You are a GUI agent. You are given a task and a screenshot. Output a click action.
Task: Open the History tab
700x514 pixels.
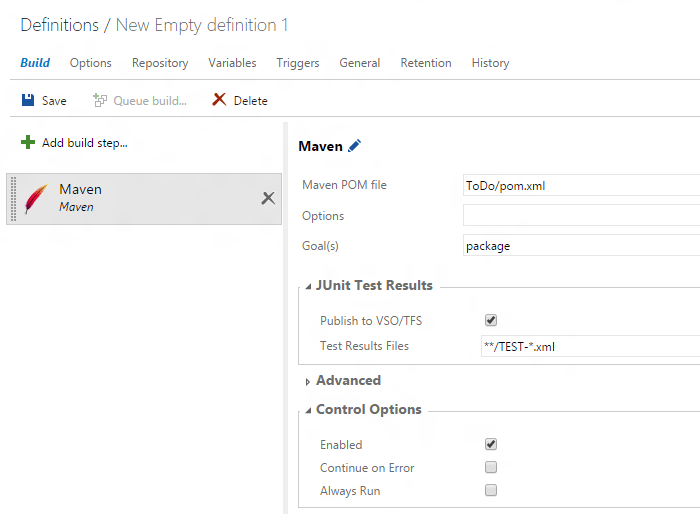tap(490, 63)
